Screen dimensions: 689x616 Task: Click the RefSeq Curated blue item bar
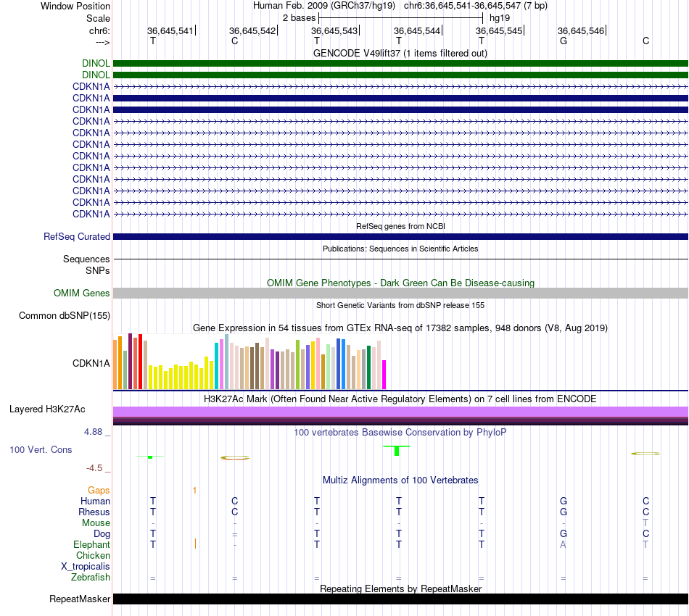tap(400, 237)
